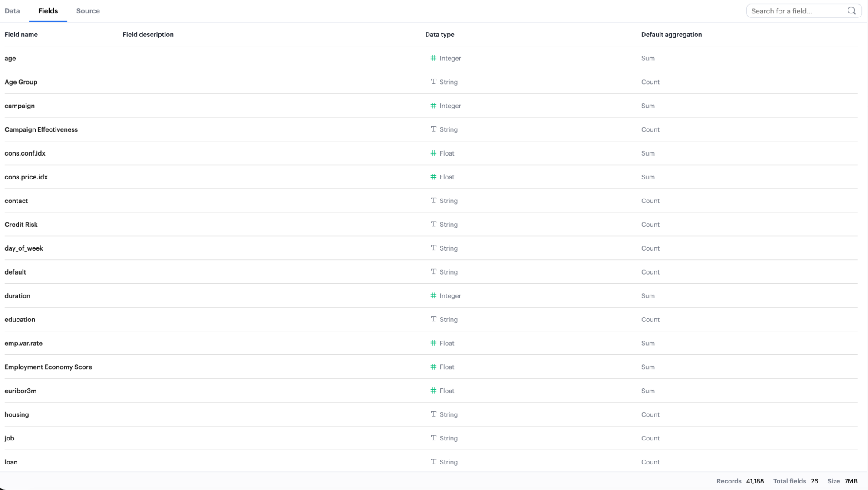
Task: Click the Float hash icon for cons.conf.idx
Action: coord(433,153)
